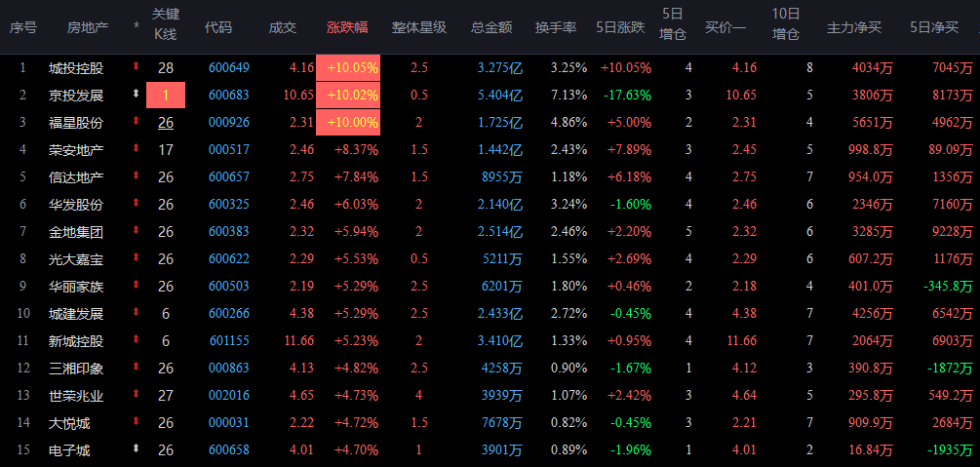Click the star rating 4 in 世荣兆业 row

(418, 396)
